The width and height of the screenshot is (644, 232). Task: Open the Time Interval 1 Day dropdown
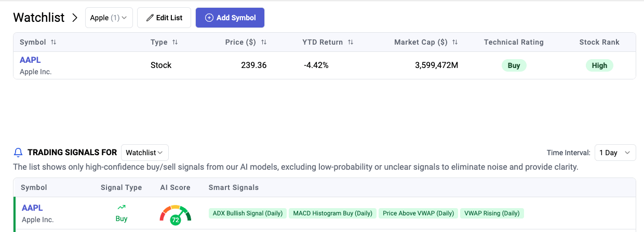(615, 153)
